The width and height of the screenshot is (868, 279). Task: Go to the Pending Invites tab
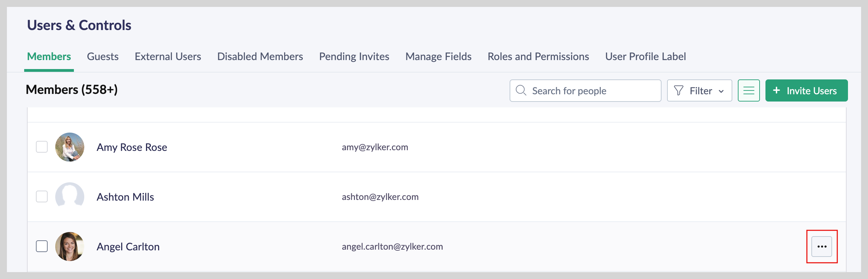coord(354,57)
